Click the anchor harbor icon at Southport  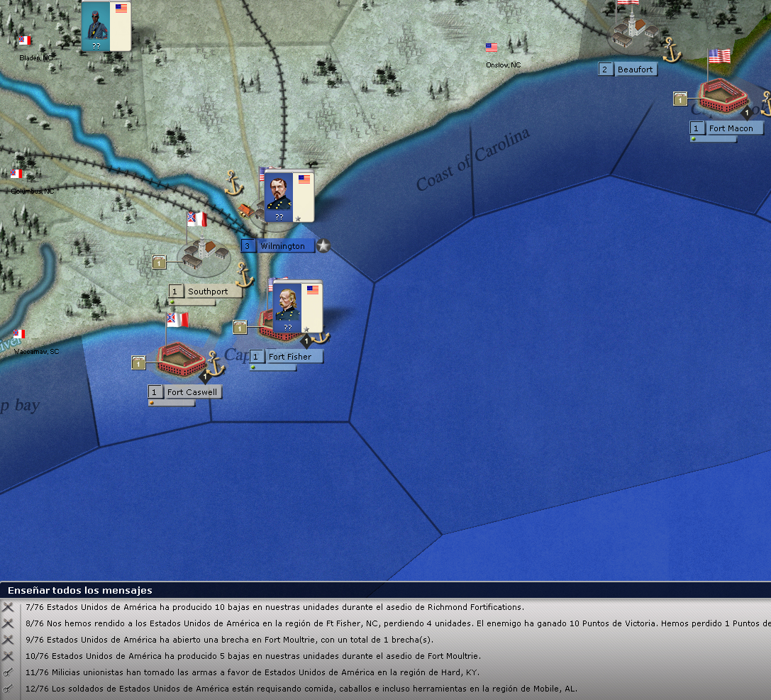pos(245,275)
